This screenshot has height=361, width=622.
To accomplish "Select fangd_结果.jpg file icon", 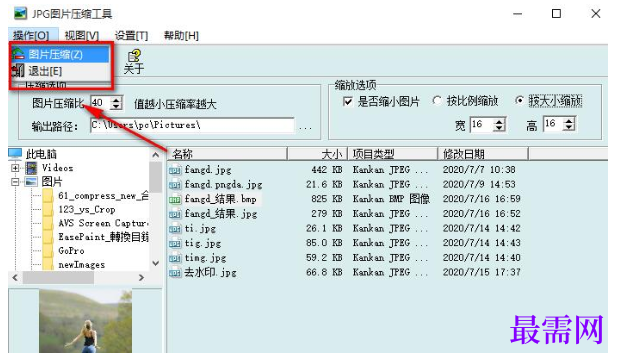I will click(175, 214).
